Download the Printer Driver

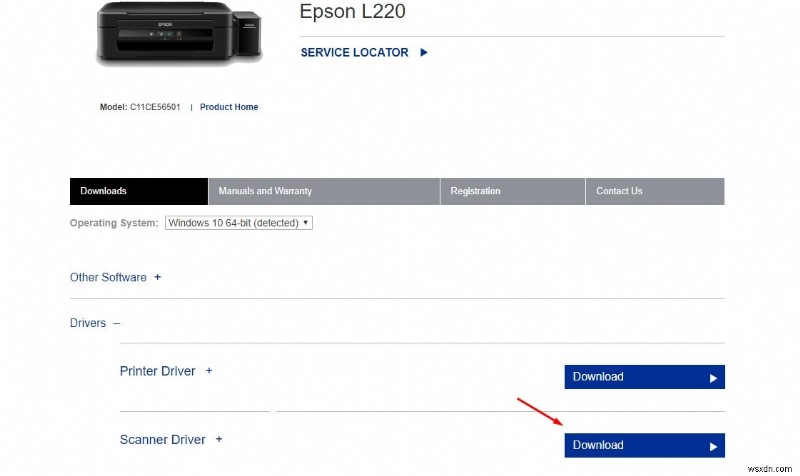pos(644,377)
